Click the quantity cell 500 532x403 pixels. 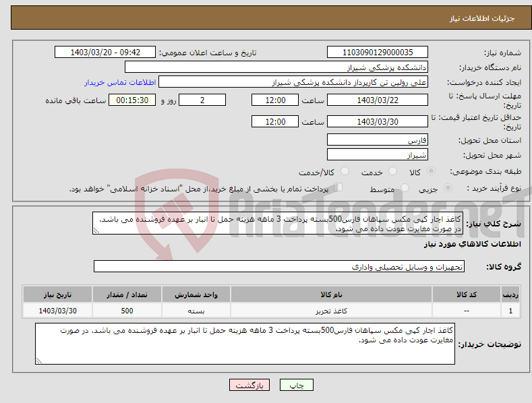click(x=127, y=311)
